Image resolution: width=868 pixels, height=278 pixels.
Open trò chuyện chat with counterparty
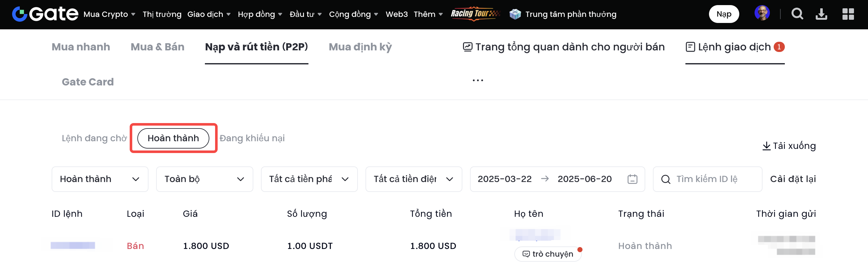(548, 254)
